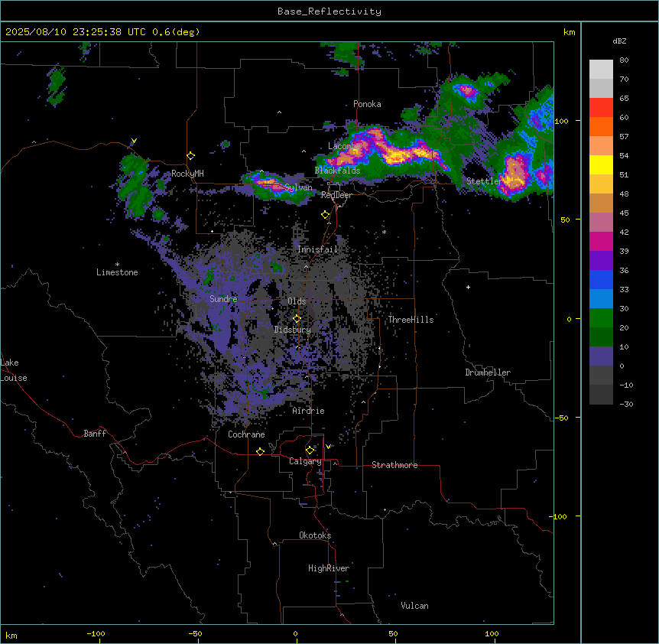Click the Okotoks city label
659x644 pixels.
point(315,535)
